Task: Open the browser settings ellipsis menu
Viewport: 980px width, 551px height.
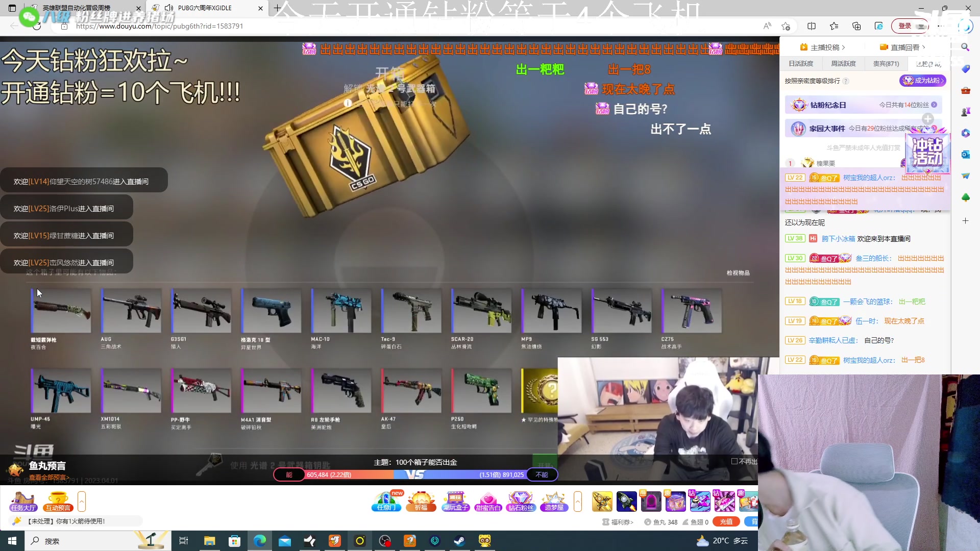Action: coord(940,26)
